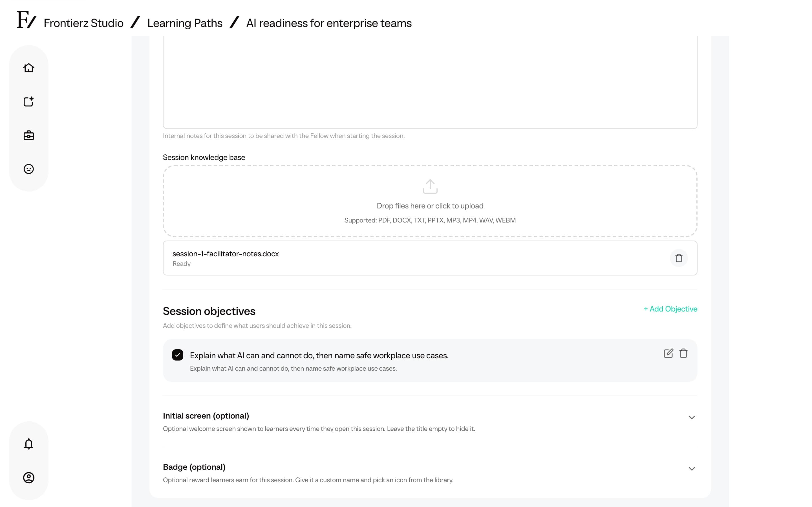Click inside the internal notes text area
Viewport: 812px width, 507px height.
430,82
